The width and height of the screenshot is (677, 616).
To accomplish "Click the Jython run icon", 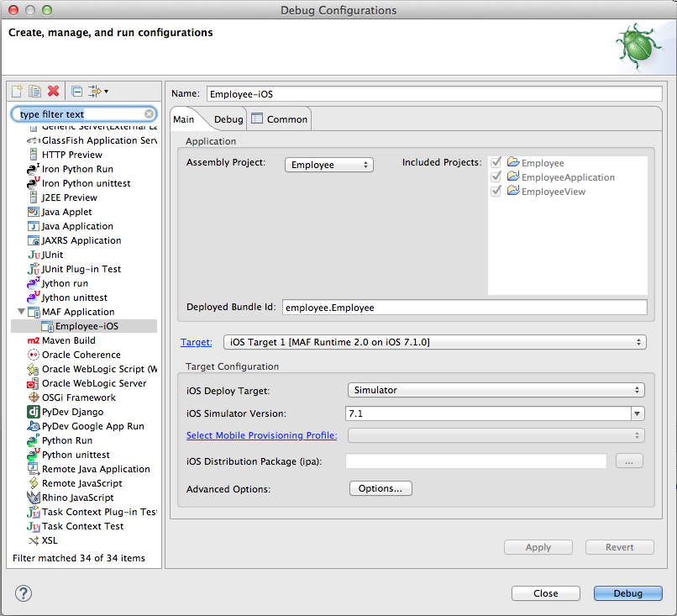I will pos(34,283).
